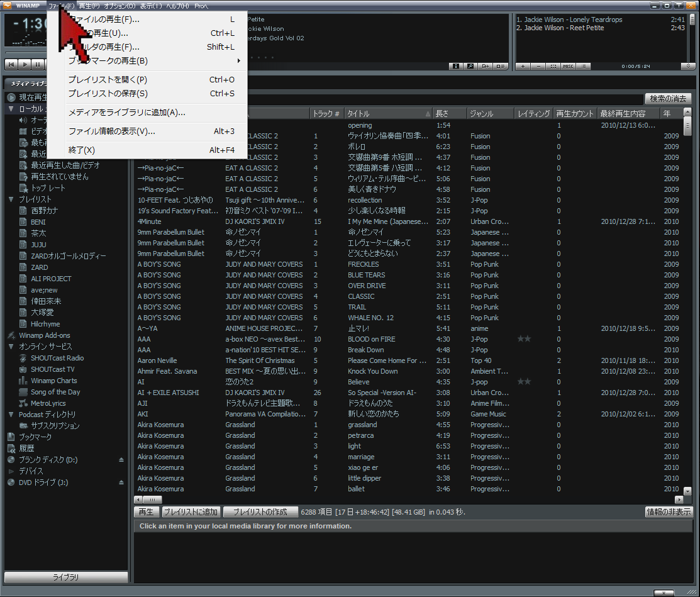Select SHOUTcast Radio in sidebar
The image size is (700, 597).
coord(57,358)
